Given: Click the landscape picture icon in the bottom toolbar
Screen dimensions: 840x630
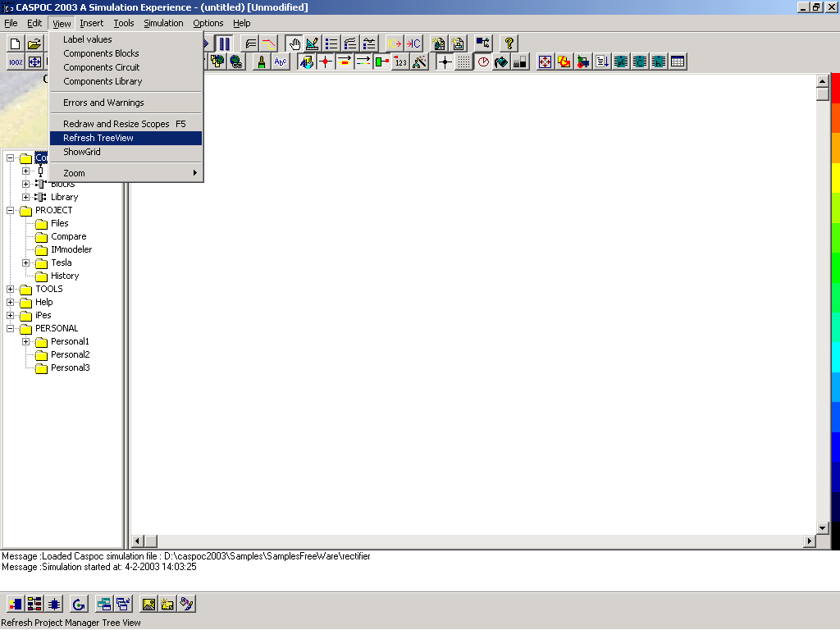Looking at the screenshot, I should pyautogui.click(x=148, y=605).
